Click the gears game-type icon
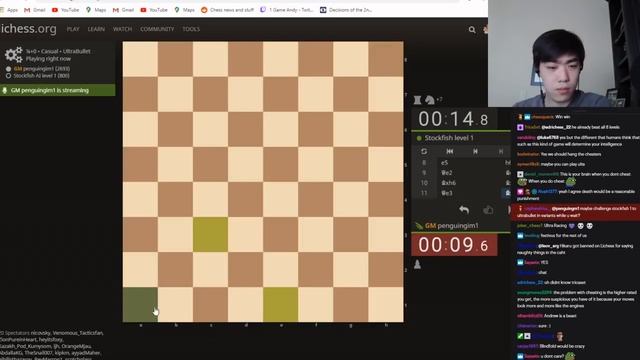640x360 pixels. pyautogui.click(x=13, y=55)
